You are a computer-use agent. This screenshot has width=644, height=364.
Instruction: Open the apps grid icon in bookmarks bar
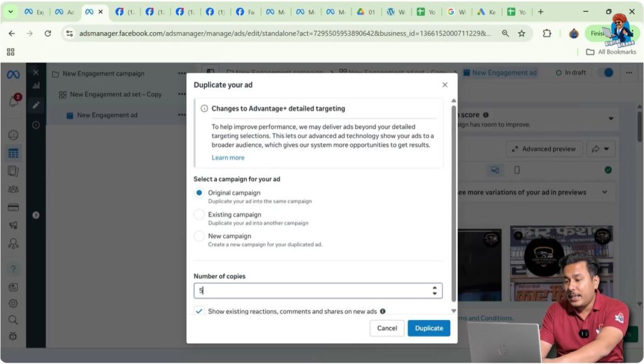coord(11,52)
